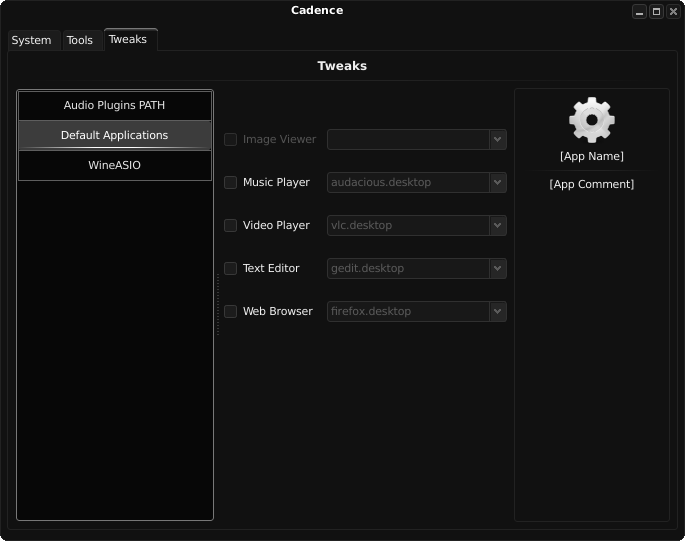
Task: Close the Cadence window
Action: tap(673, 12)
